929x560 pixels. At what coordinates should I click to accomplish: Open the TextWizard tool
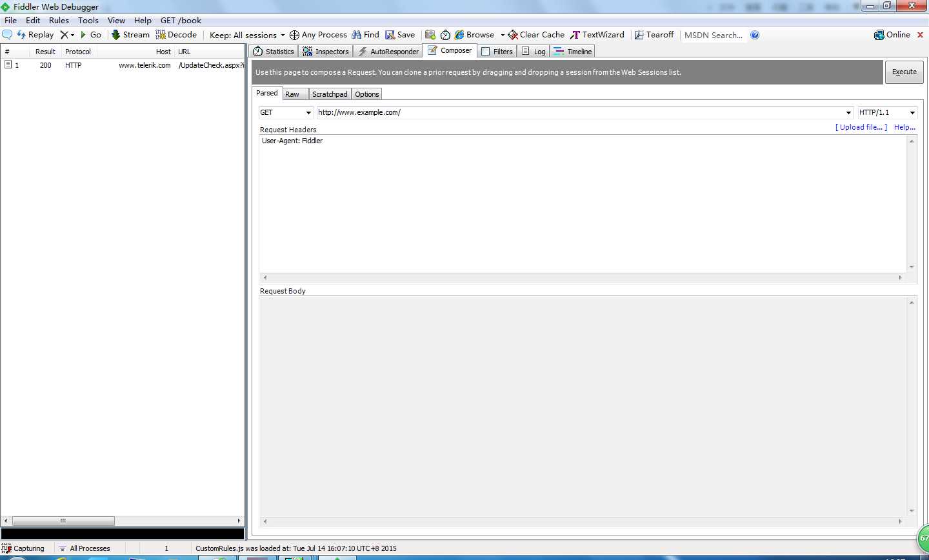[x=597, y=35]
